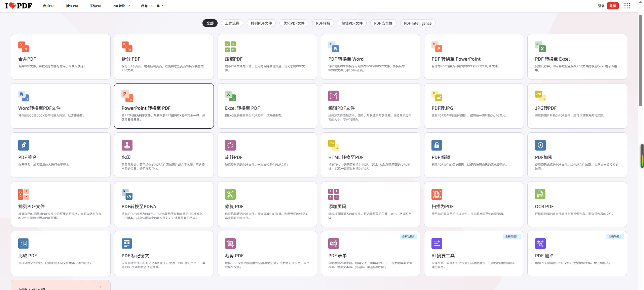
Task: Click the 添加页码 numbered squares icon
Action: (x=334, y=194)
